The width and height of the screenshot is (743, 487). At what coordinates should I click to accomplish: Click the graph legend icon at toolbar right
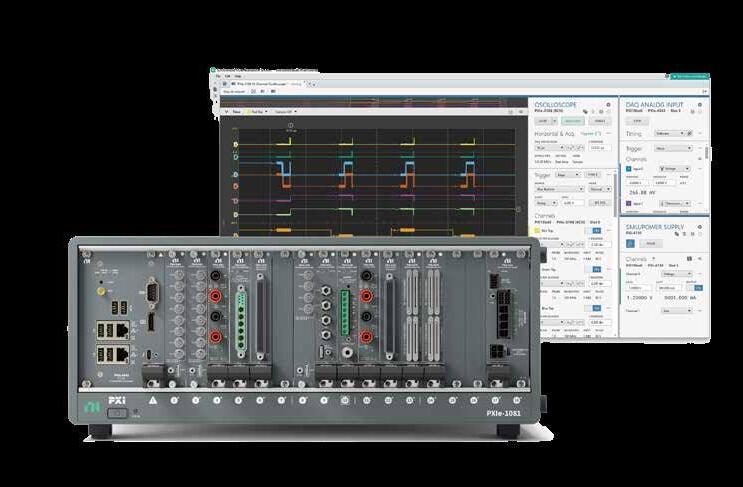click(x=521, y=112)
